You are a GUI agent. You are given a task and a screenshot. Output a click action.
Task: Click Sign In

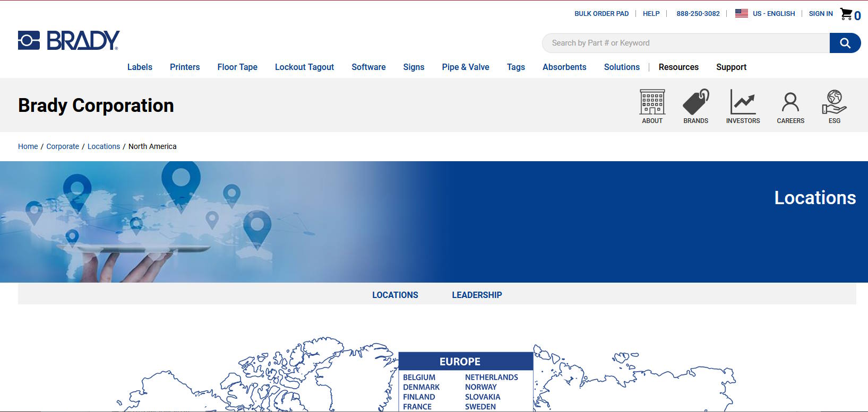(821, 14)
